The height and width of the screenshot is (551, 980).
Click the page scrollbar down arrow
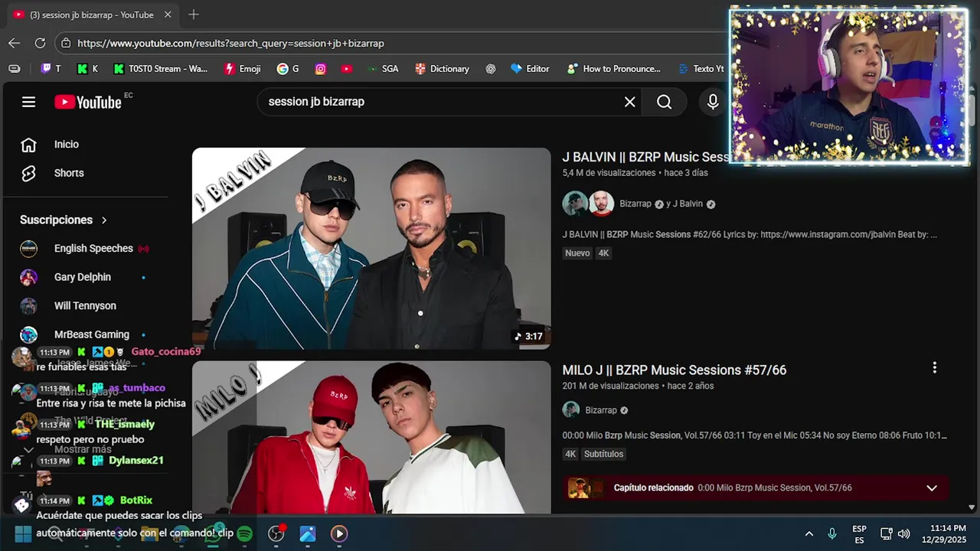tap(972, 507)
